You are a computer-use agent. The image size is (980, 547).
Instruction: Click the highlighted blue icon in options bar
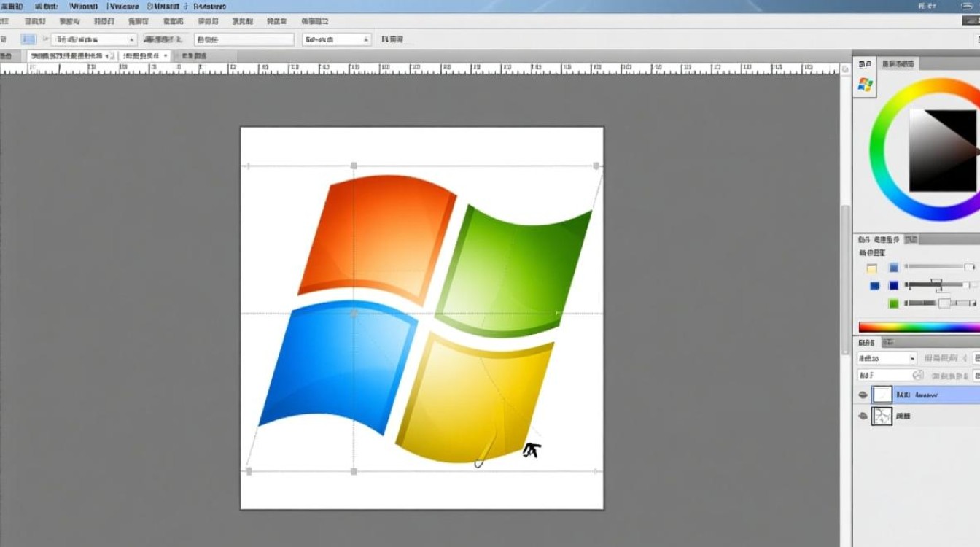(28, 39)
